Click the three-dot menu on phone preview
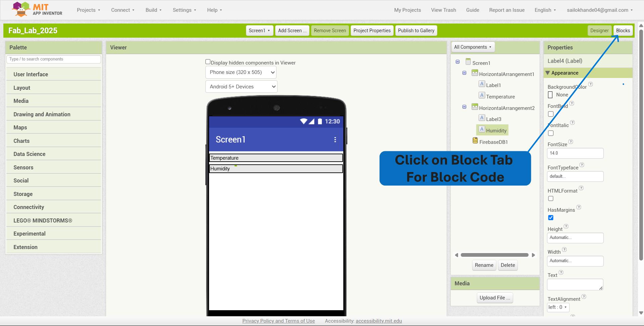Image resolution: width=644 pixels, height=326 pixels. point(335,140)
